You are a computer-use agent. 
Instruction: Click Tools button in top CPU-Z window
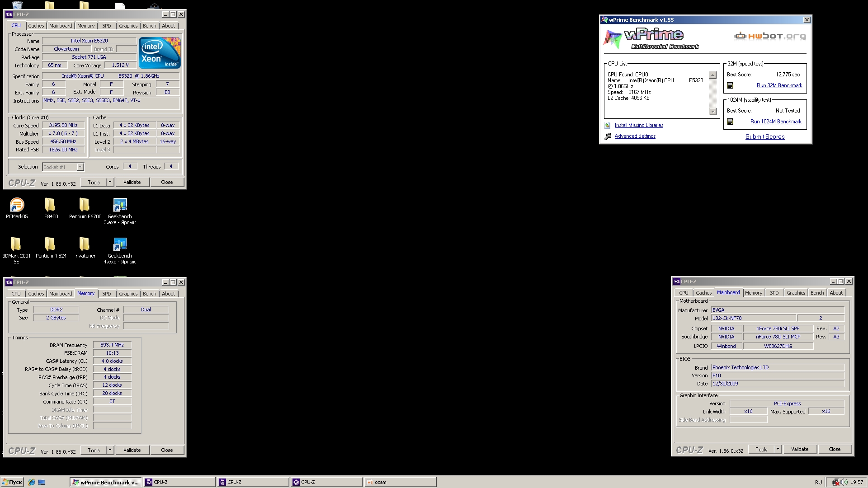94,182
